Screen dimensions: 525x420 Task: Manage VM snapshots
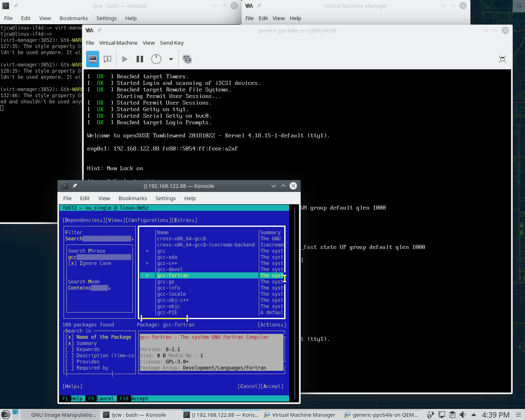187,59
